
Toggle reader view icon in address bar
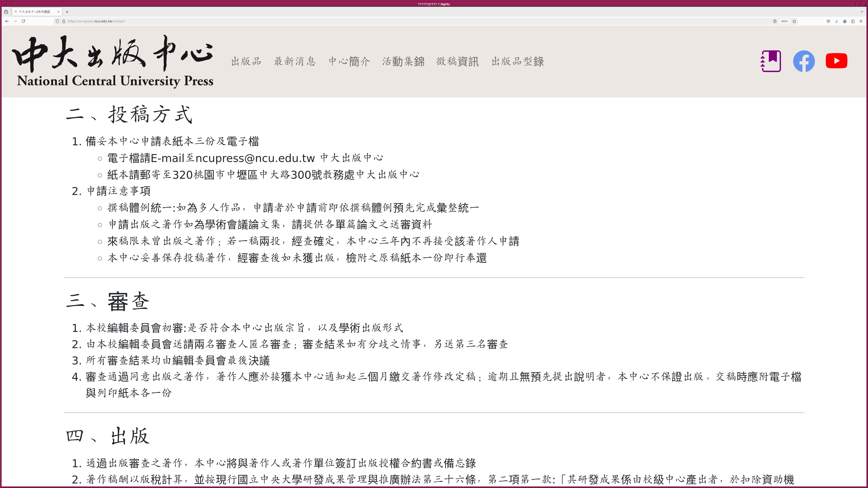point(775,21)
